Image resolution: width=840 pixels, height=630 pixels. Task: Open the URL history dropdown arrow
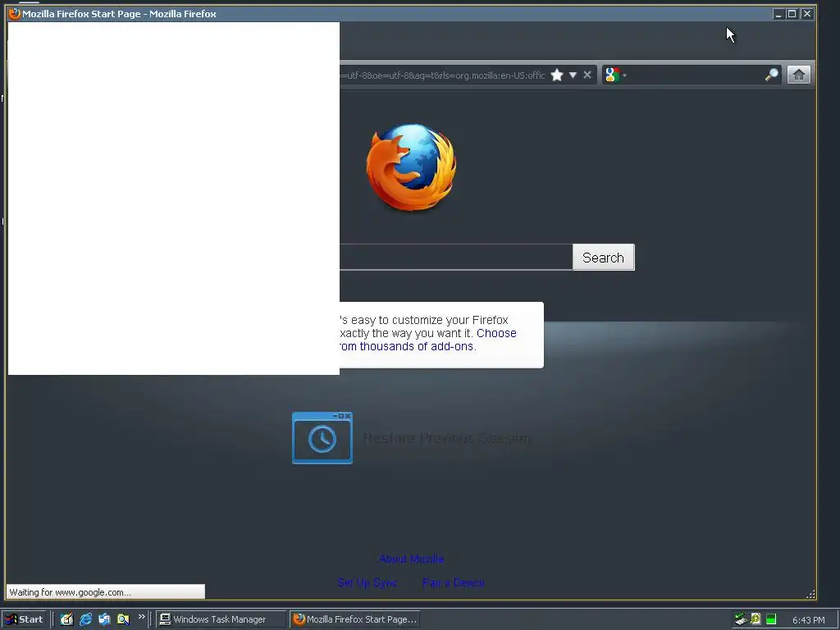click(x=573, y=75)
